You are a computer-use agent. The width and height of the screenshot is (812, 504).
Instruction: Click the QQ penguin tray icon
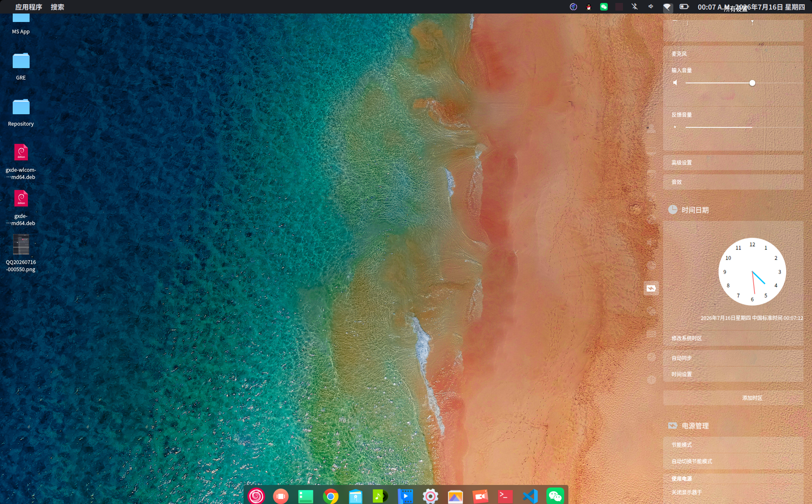point(589,7)
